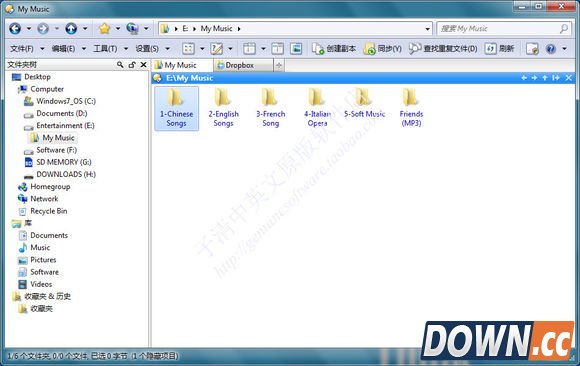Click the computer/network locations icon
Image resolution: width=580 pixels, height=366 pixels.
point(132,28)
